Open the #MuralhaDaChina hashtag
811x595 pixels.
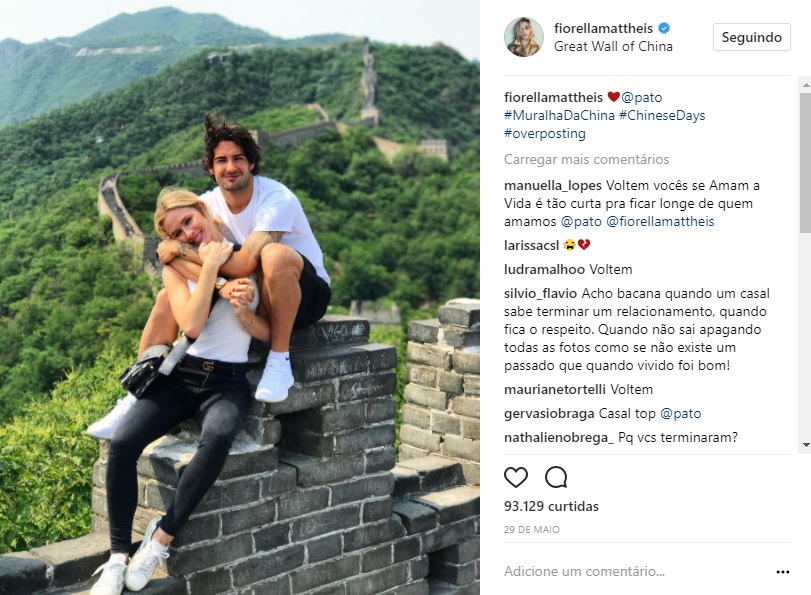tap(559, 115)
